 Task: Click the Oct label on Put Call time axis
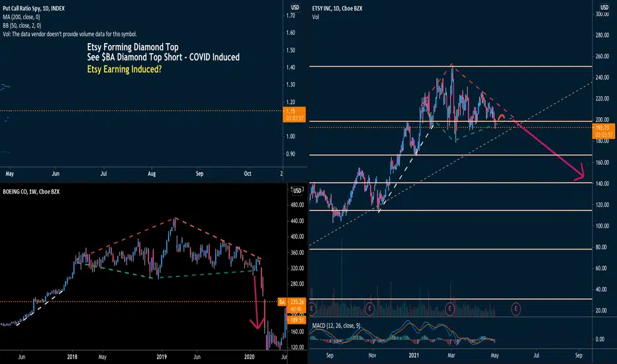tap(248, 173)
